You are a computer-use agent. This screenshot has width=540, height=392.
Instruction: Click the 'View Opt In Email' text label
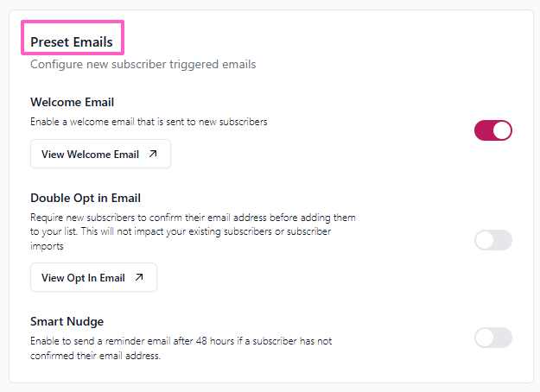point(83,278)
